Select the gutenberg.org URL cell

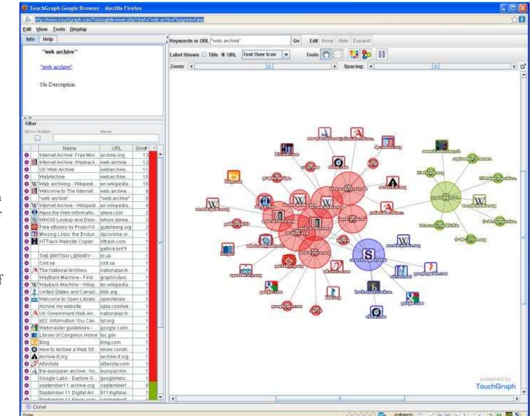click(116, 227)
